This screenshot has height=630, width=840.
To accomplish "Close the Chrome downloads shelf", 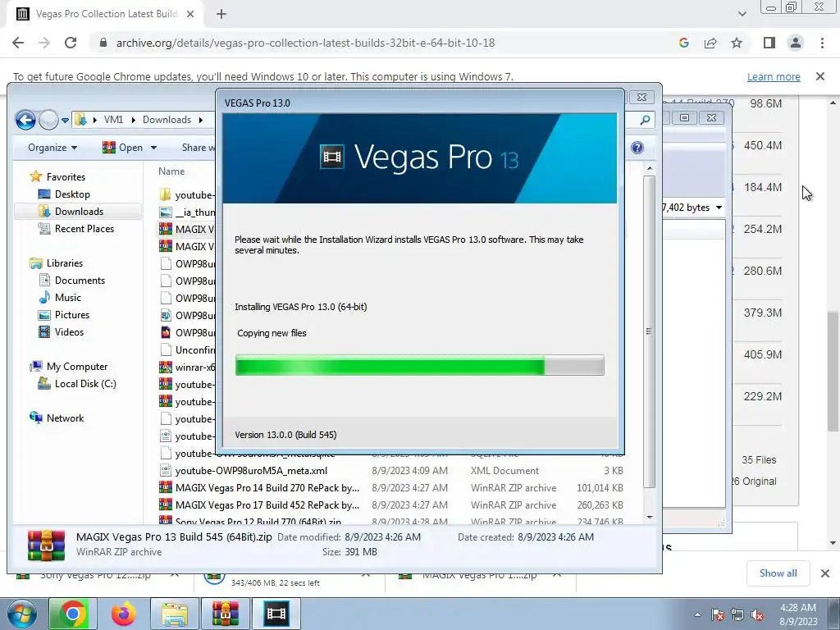I will click(825, 573).
